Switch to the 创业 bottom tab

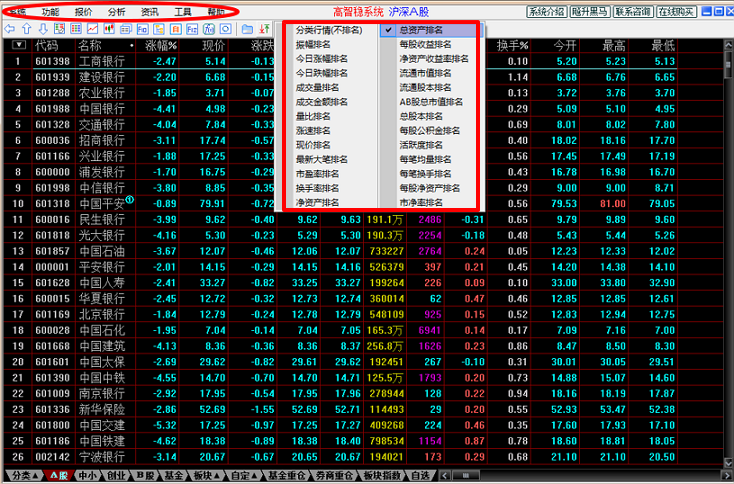116,476
